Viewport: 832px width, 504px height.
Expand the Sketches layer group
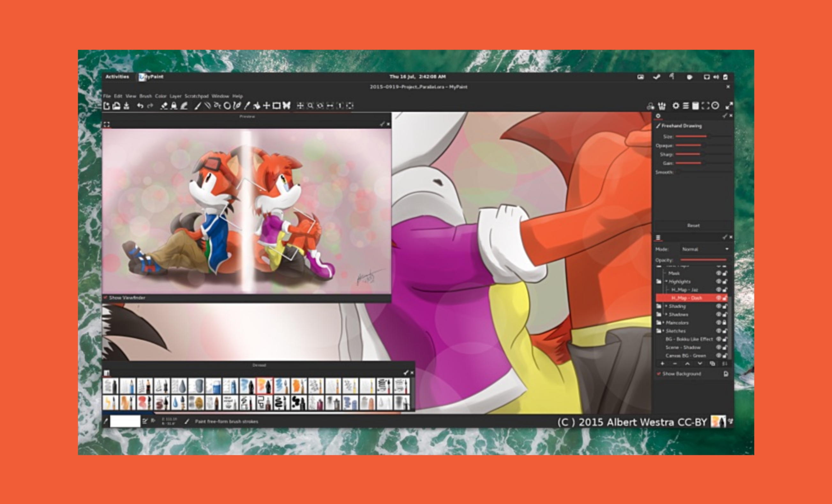[x=663, y=331]
